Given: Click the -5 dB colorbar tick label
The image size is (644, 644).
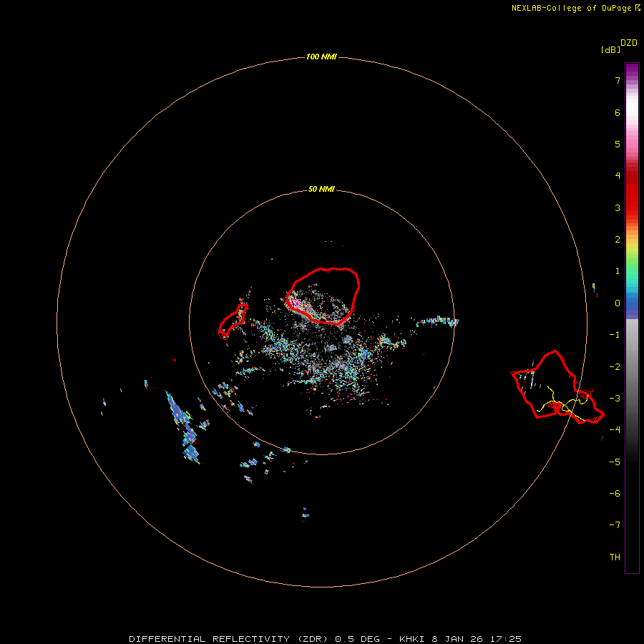Looking at the screenshot, I should click(615, 462).
